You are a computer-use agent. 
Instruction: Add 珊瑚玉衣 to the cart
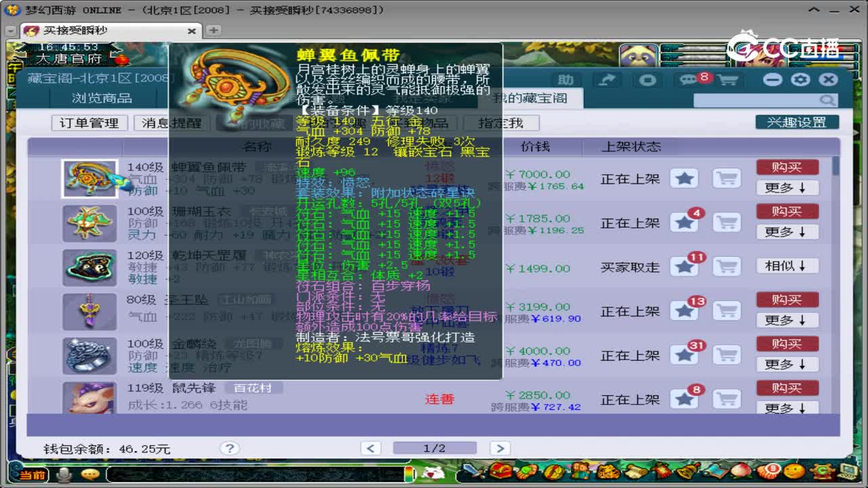point(726,222)
